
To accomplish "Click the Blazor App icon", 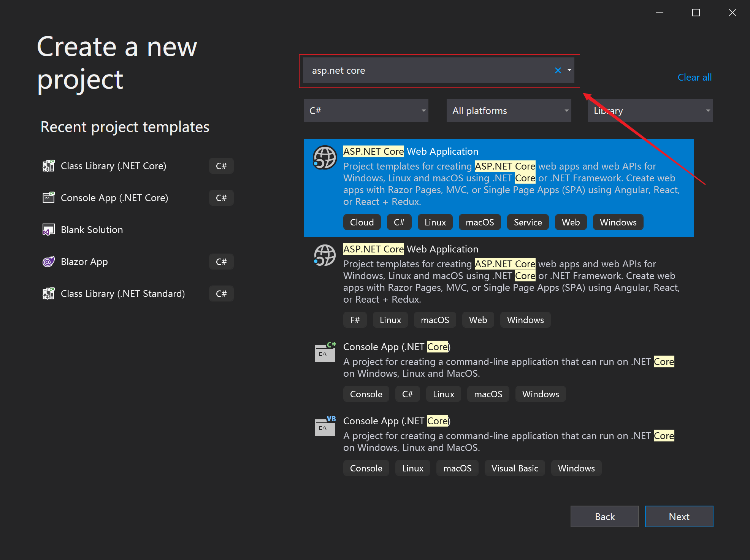I will 48,262.
